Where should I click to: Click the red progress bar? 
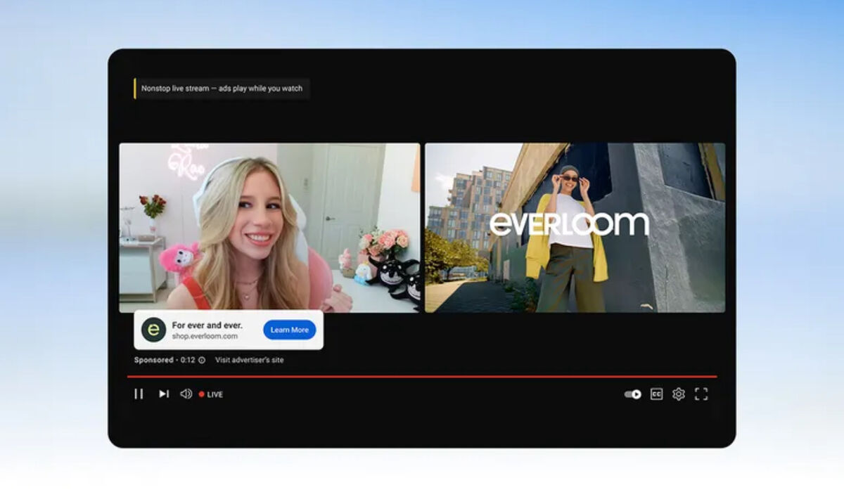click(x=422, y=377)
